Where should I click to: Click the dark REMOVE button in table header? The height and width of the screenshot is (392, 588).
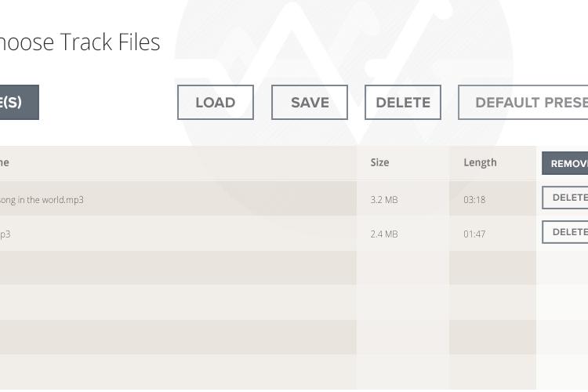pyautogui.click(x=564, y=164)
